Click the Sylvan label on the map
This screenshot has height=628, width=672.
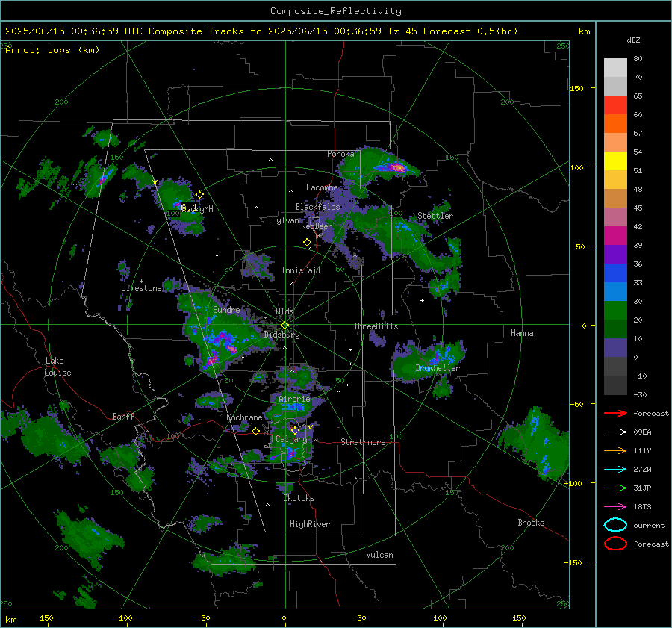[x=285, y=220]
